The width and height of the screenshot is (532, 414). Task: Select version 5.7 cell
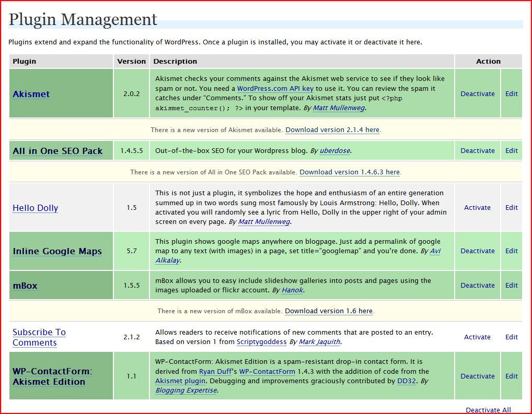[131, 251]
